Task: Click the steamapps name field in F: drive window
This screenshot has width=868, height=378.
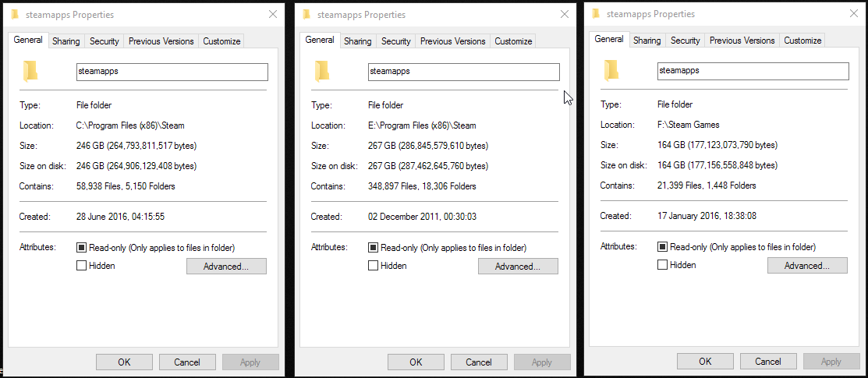Action: [x=753, y=71]
